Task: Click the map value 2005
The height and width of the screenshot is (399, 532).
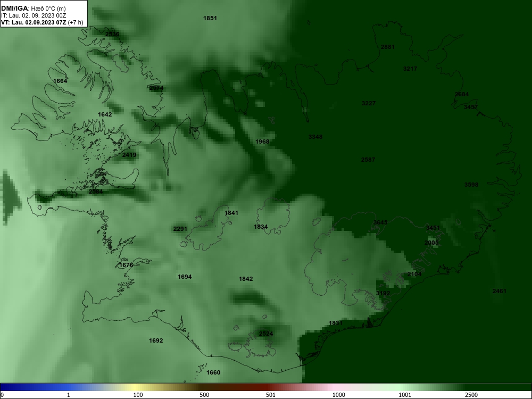Action: [x=431, y=243]
